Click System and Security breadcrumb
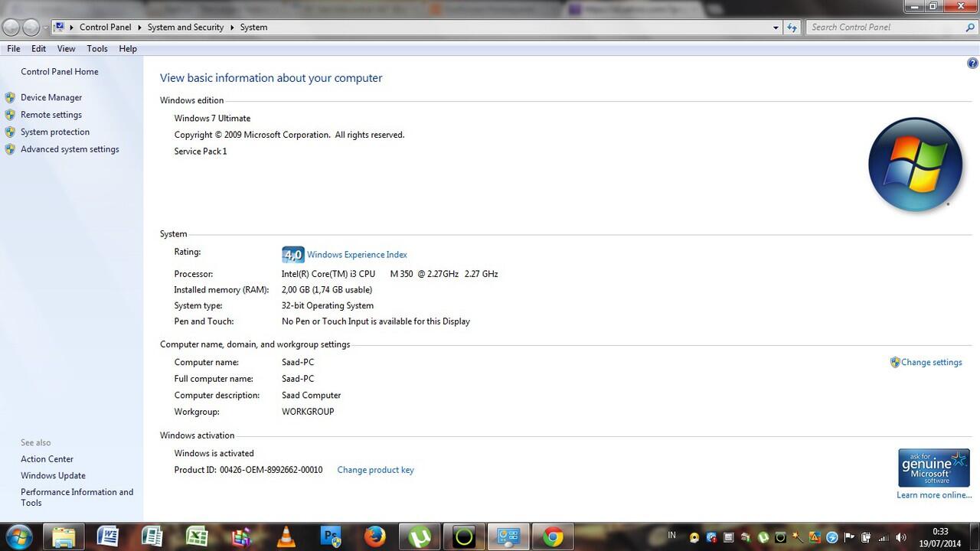This screenshot has width=980, height=551. (186, 28)
